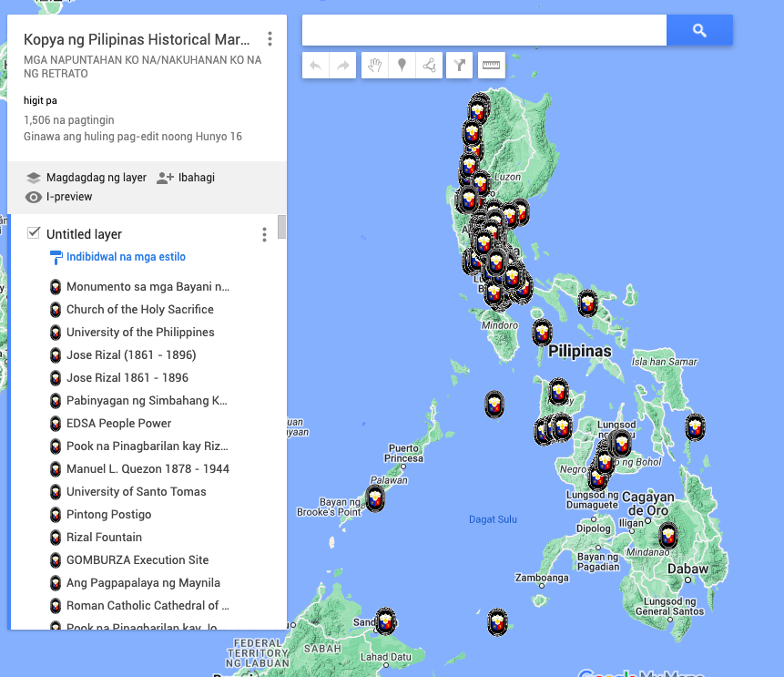Select Rizal Fountain list item
Screen dimensions: 784x677
pyautogui.click(x=105, y=538)
